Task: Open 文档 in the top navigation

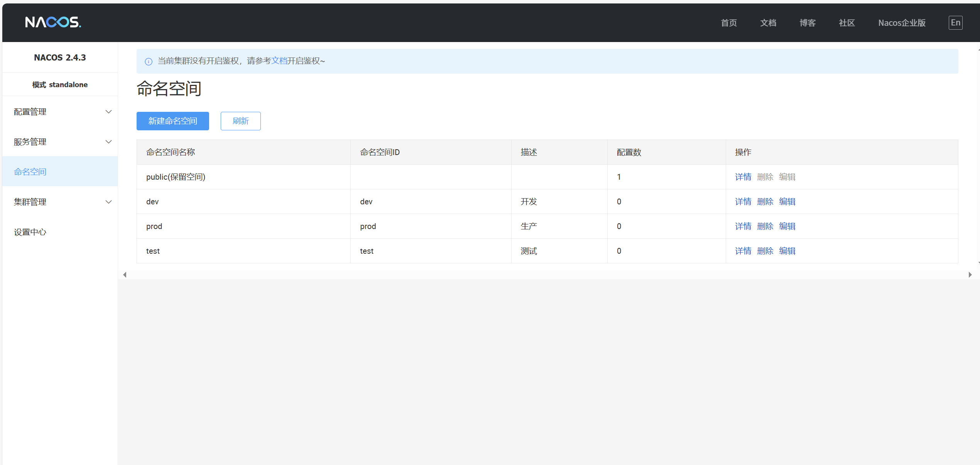Action: click(768, 23)
